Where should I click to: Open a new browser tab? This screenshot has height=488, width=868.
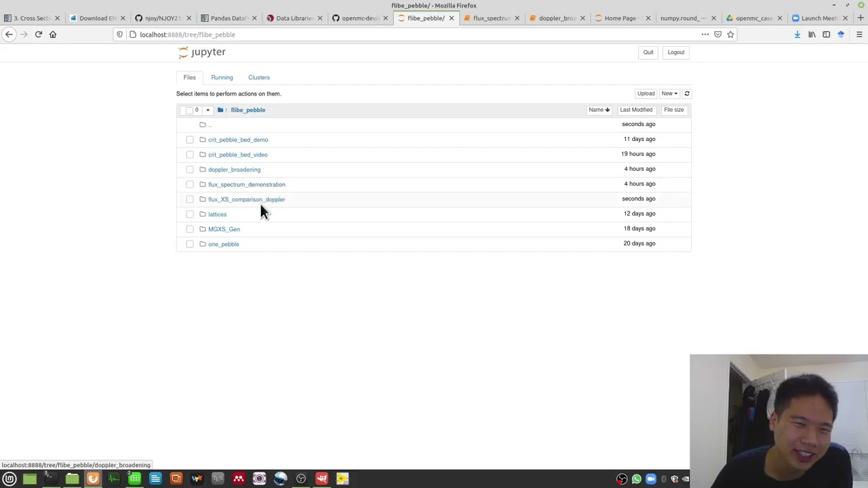click(861, 18)
